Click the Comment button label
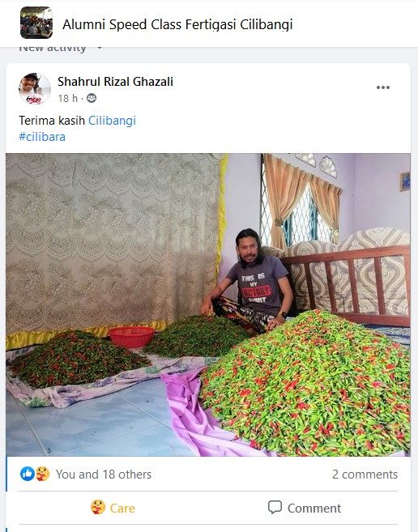418x532 pixels. tap(314, 509)
